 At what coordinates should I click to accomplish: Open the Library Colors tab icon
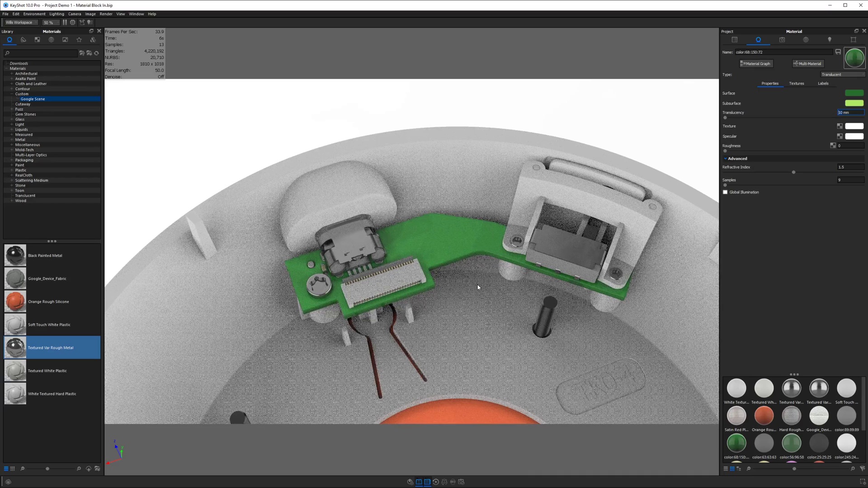pos(24,40)
